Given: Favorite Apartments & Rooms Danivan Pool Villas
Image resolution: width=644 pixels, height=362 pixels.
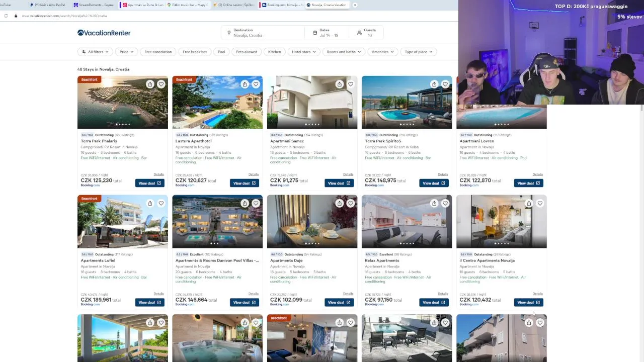Looking at the screenshot, I should coord(256,203).
